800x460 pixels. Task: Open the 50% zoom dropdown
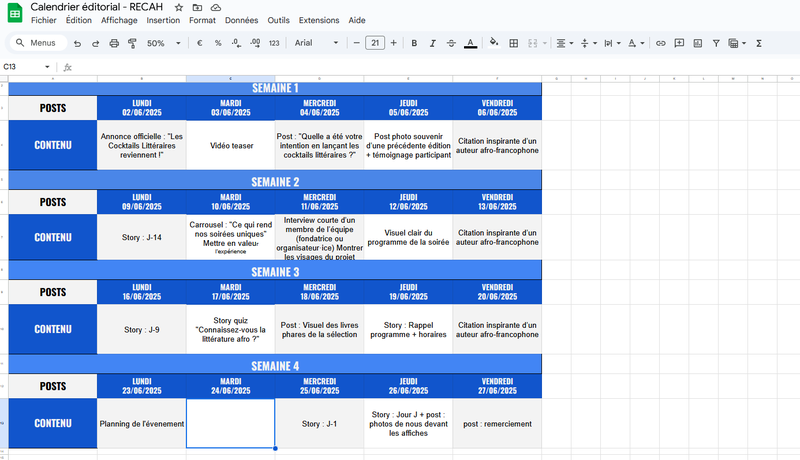[x=164, y=43]
